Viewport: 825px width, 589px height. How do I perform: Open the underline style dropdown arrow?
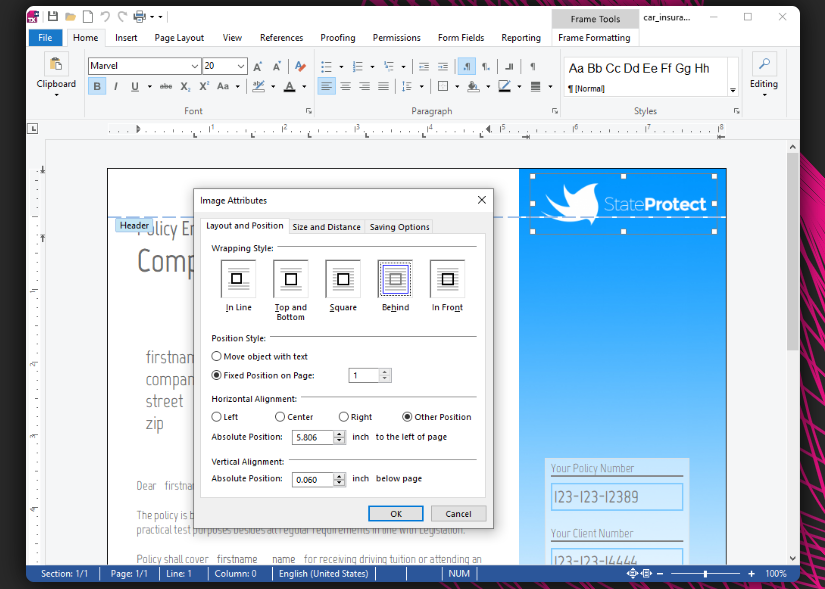click(x=150, y=87)
